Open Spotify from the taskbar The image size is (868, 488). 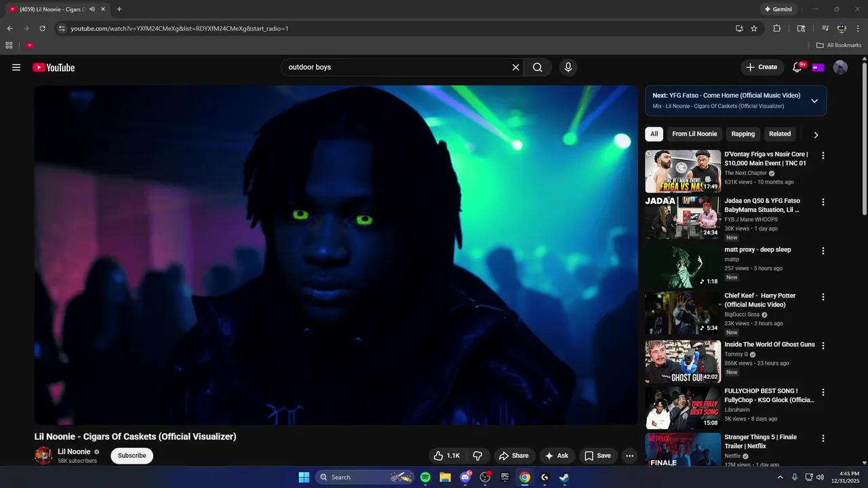tap(425, 477)
